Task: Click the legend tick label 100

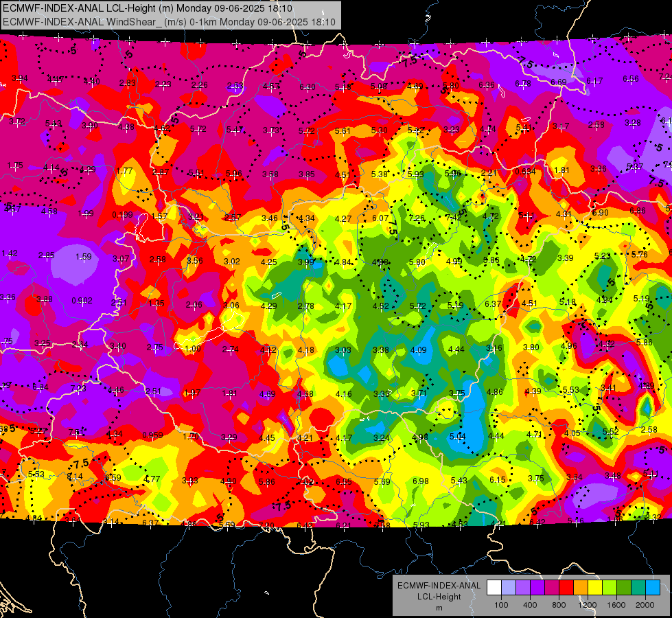Action: tap(501, 605)
